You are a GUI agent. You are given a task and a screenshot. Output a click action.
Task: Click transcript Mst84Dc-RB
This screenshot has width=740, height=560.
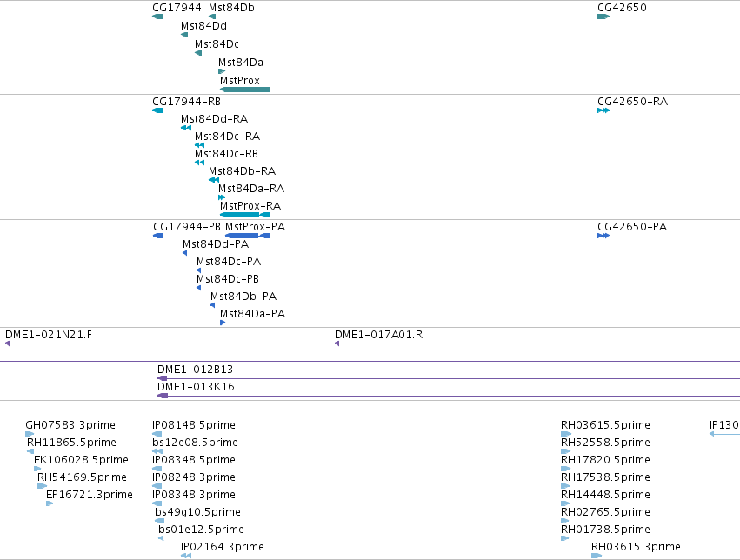(227, 154)
